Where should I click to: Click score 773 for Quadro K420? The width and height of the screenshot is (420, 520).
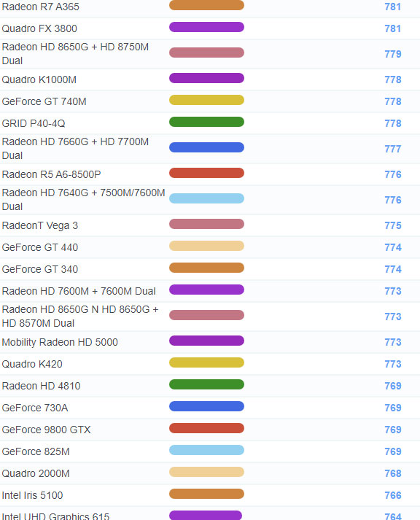pyautogui.click(x=393, y=364)
